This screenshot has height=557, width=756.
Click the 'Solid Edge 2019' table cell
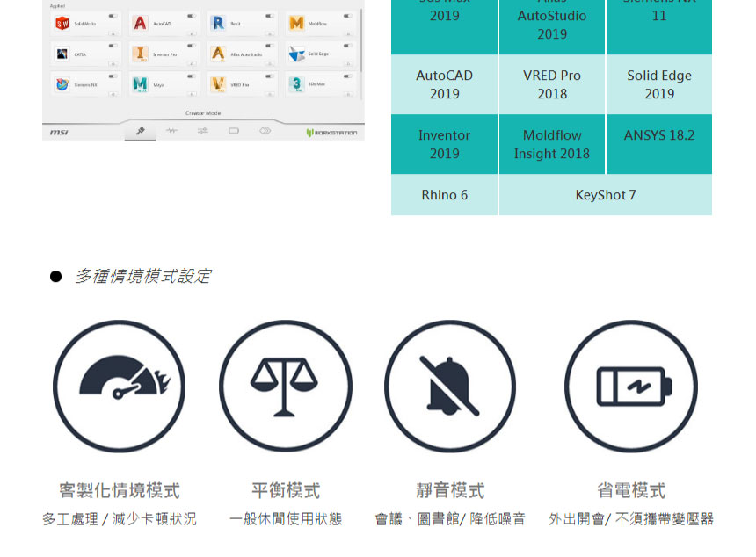pyautogui.click(x=659, y=84)
